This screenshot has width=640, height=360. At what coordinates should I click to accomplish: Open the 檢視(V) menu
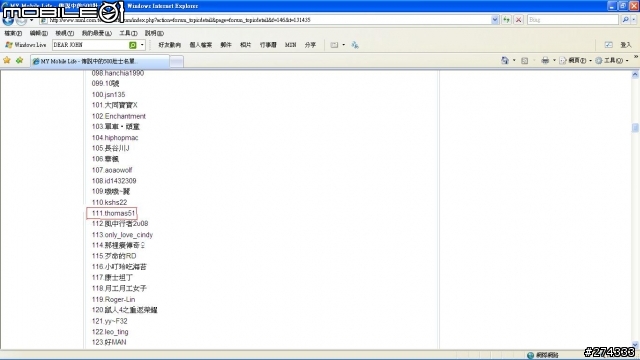64,33
